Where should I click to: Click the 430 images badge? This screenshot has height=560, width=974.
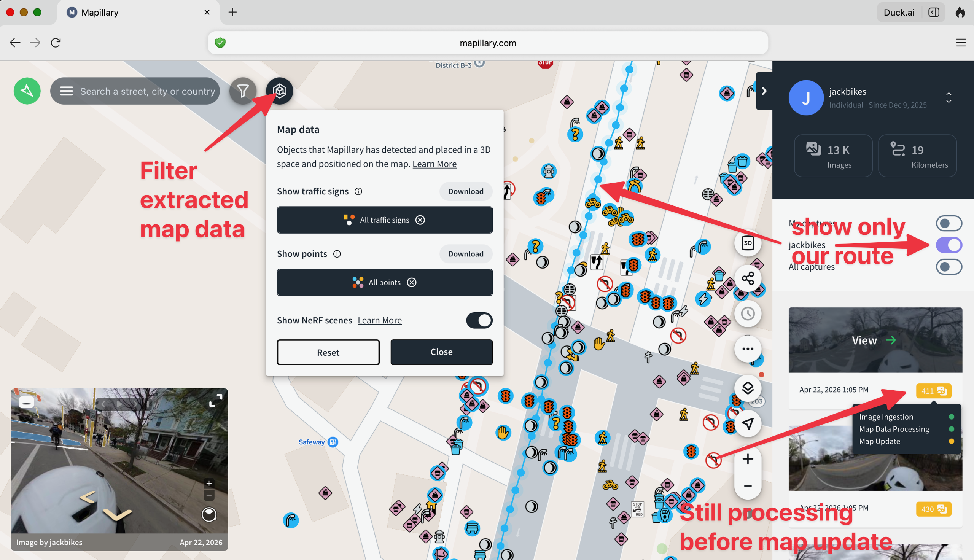(x=933, y=509)
